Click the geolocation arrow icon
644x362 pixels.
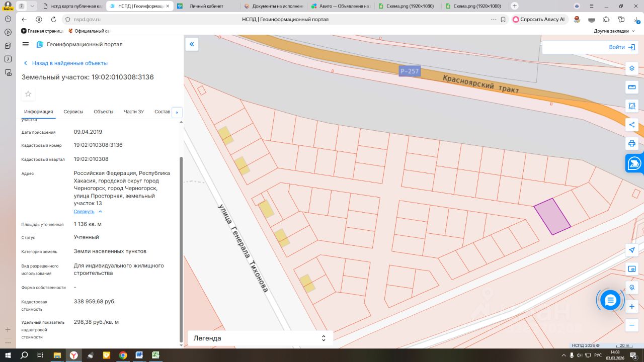tap(632, 250)
